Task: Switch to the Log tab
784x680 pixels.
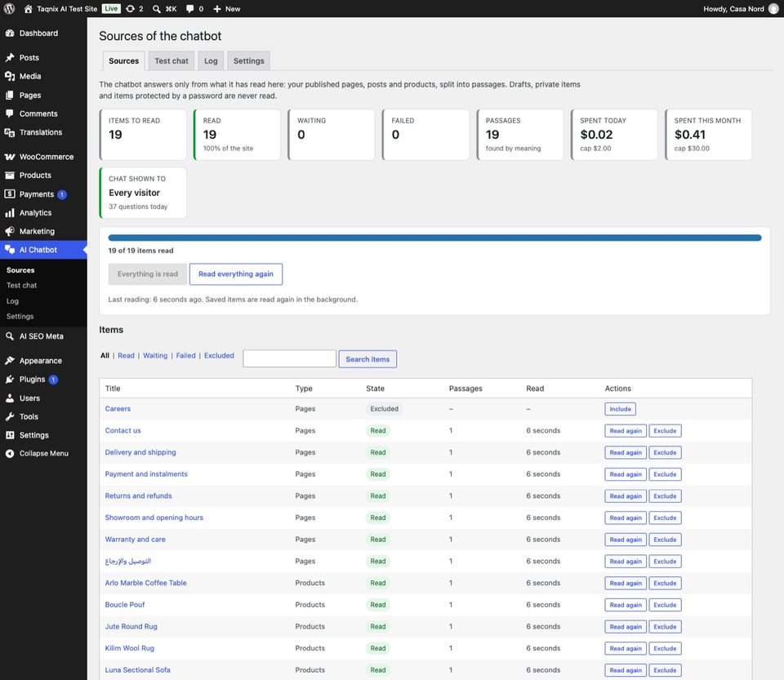Action: point(211,61)
